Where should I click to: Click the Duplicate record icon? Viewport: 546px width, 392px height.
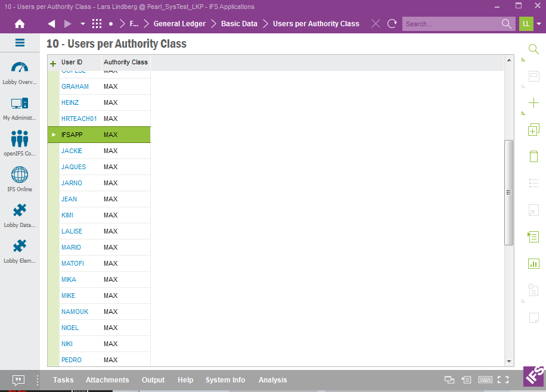point(533,129)
